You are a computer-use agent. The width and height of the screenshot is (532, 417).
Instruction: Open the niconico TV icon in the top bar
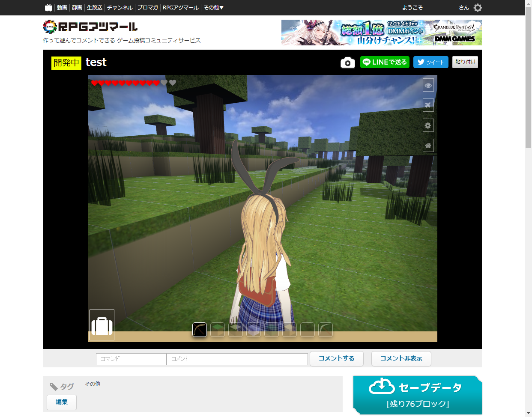click(x=48, y=7)
